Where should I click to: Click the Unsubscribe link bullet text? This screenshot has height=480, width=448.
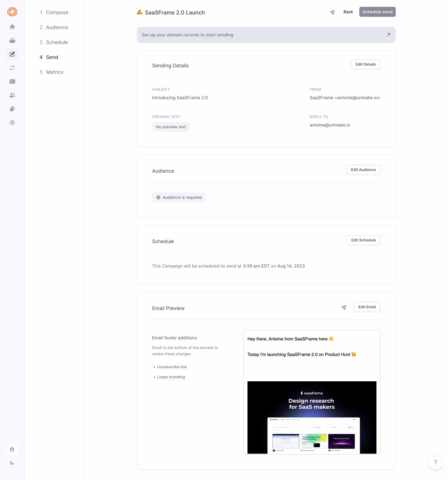tap(172, 367)
